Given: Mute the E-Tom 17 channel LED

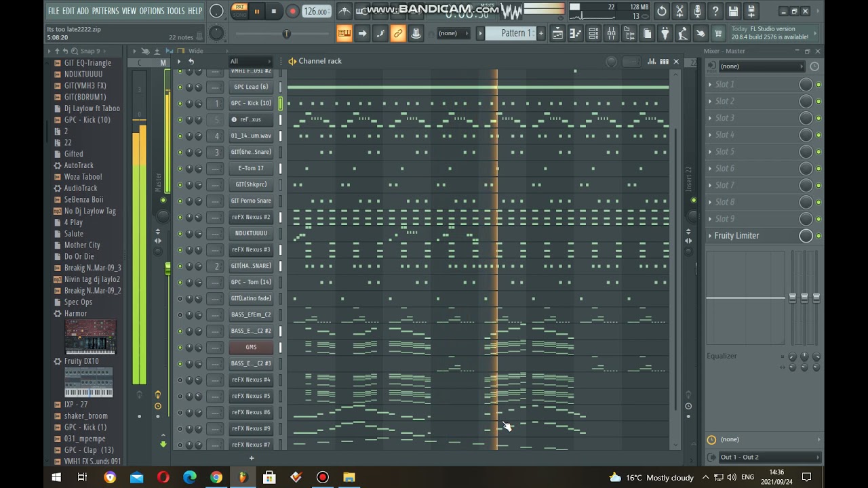Looking at the screenshot, I should click(180, 168).
